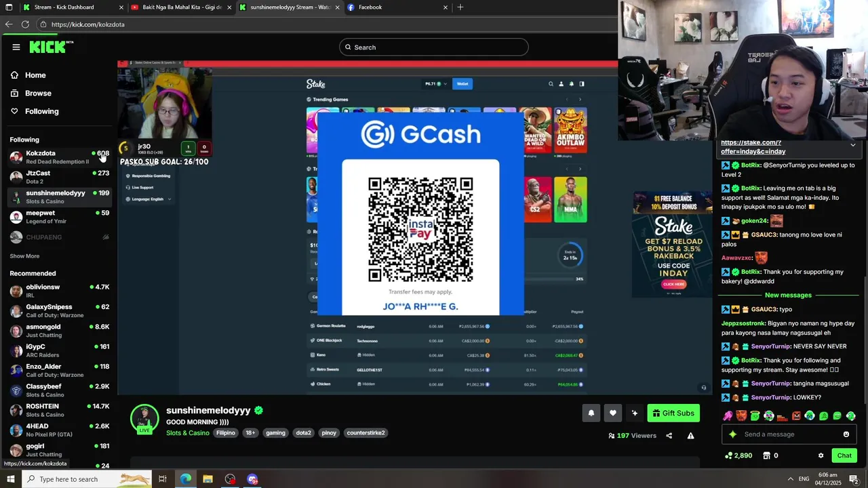Open the chat shop icon
Viewport: 868px width, 488px height.
coord(768,455)
